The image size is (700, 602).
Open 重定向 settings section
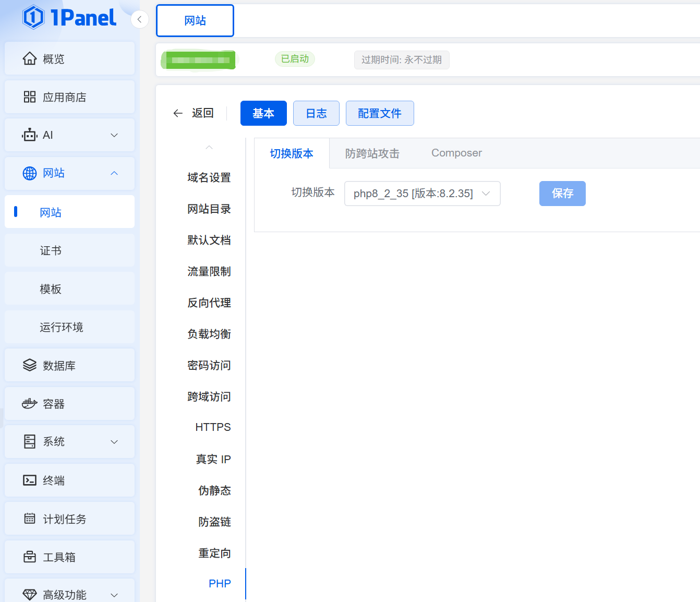pos(214,553)
